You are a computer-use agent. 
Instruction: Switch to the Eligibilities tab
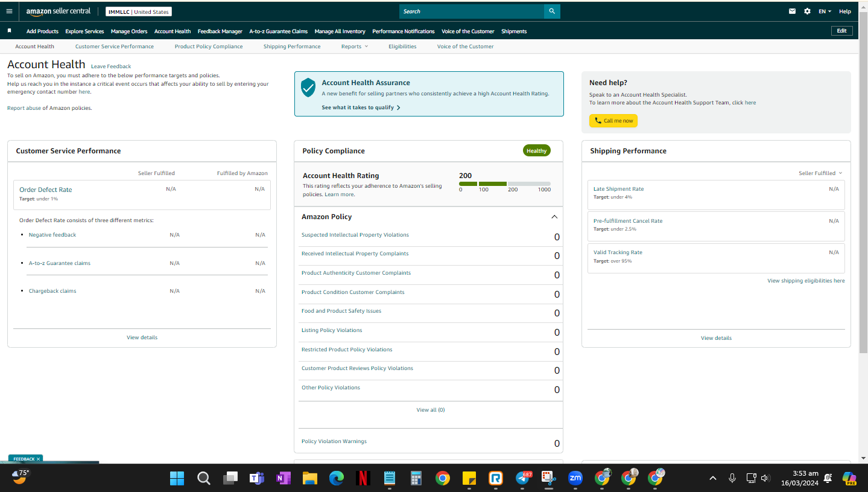pyautogui.click(x=402, y=46)
